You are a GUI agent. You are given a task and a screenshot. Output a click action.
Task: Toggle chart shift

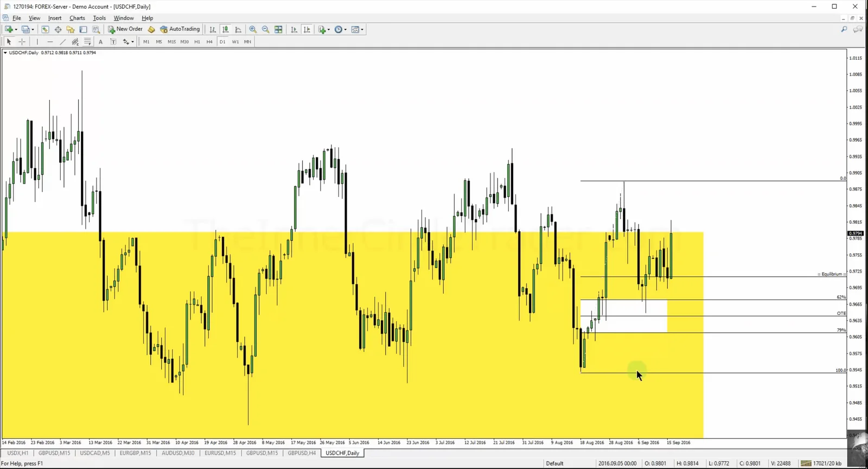307,29
